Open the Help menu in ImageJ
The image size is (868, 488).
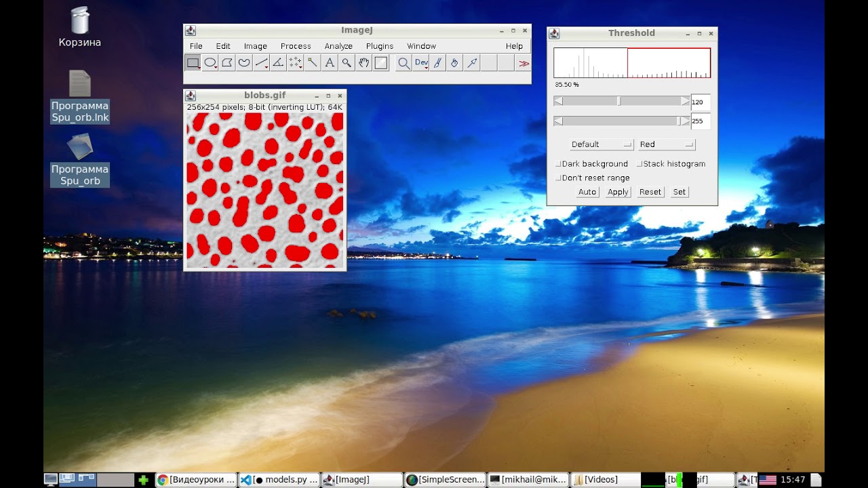pos(514,46)
